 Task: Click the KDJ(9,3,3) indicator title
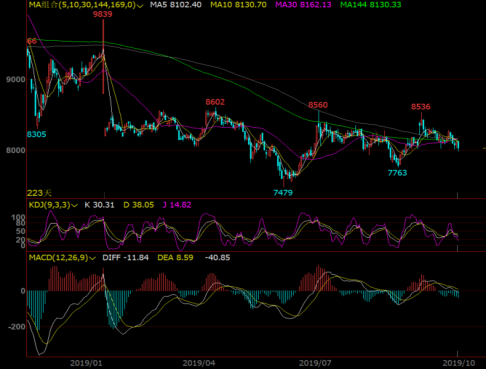tap(50, 205)
